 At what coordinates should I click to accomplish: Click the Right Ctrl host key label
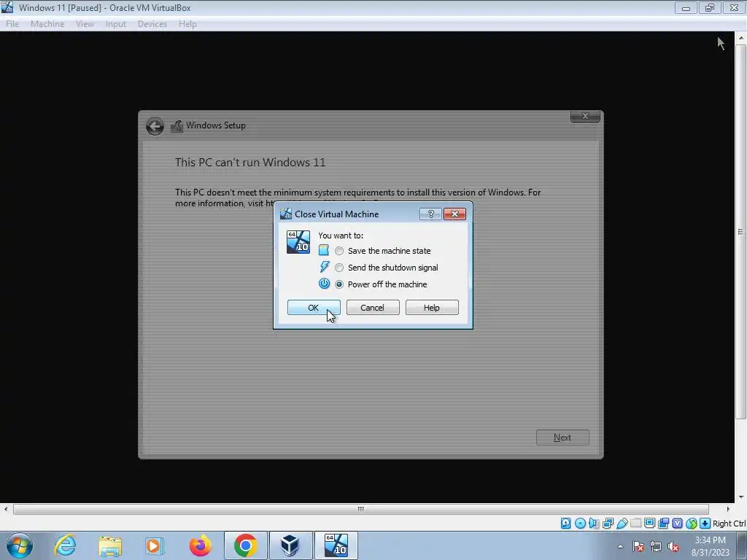[729, 524]
